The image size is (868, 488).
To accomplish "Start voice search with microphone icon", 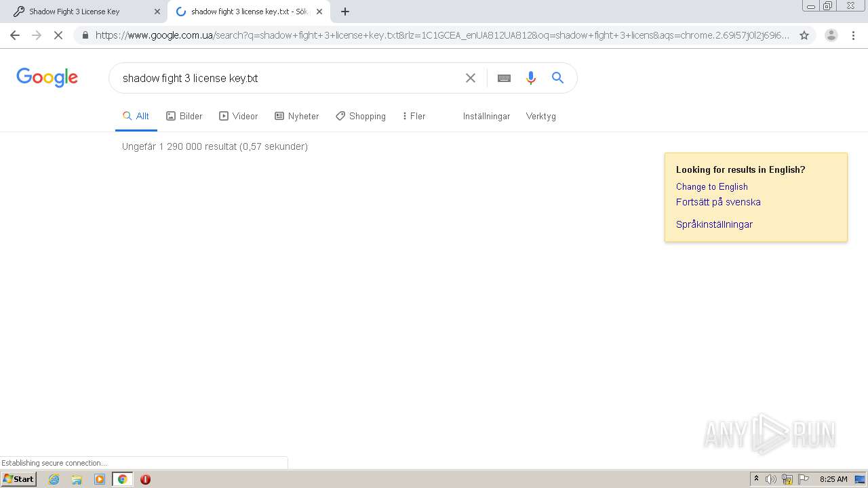I will pos(531,78).
